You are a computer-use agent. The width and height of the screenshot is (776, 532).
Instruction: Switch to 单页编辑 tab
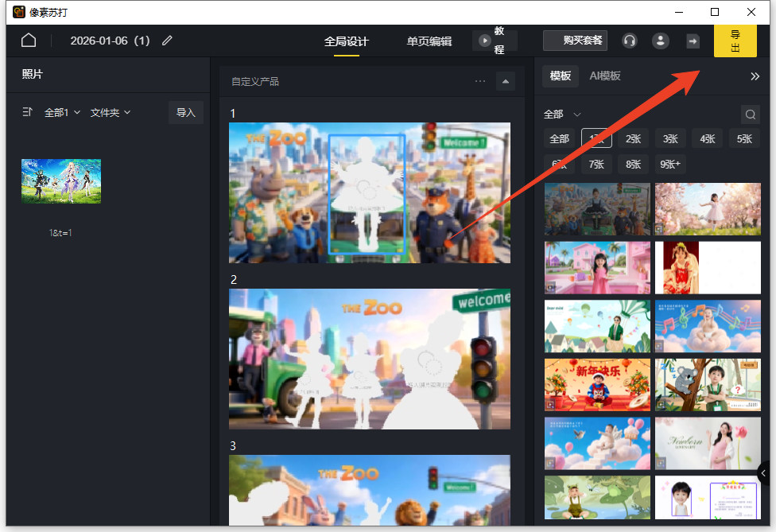[429, 41]
